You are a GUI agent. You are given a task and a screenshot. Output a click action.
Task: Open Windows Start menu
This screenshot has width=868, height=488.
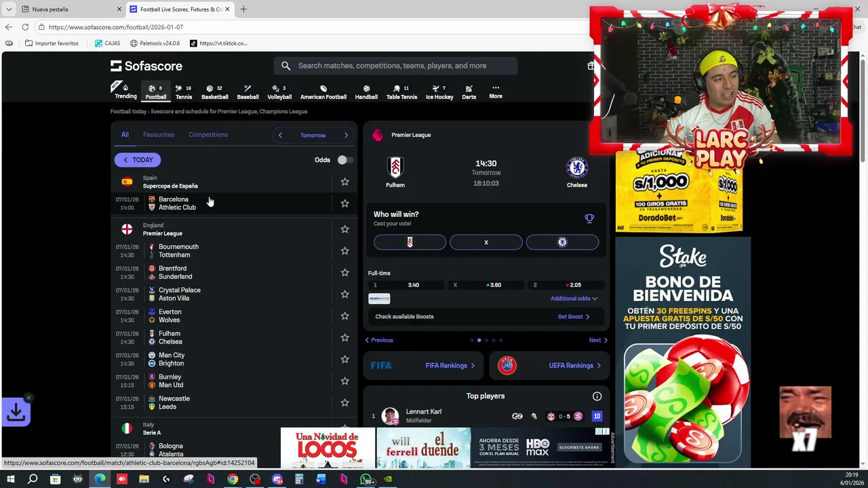point(10,479)
